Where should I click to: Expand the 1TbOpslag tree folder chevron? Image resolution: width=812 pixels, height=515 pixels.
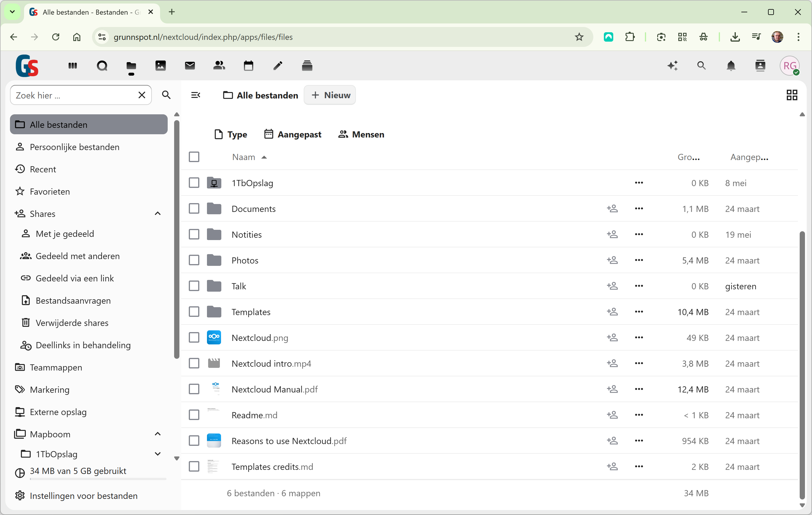click(x=157, y=454)
